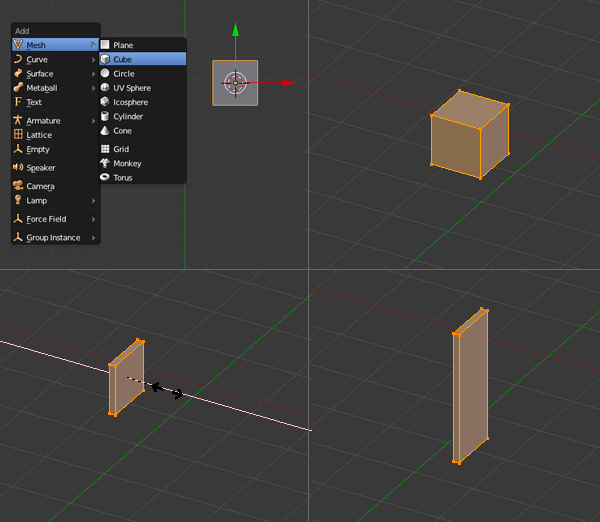Open the Force Field submenu
This screenshot has height=522, width=600.
point(55,219)
